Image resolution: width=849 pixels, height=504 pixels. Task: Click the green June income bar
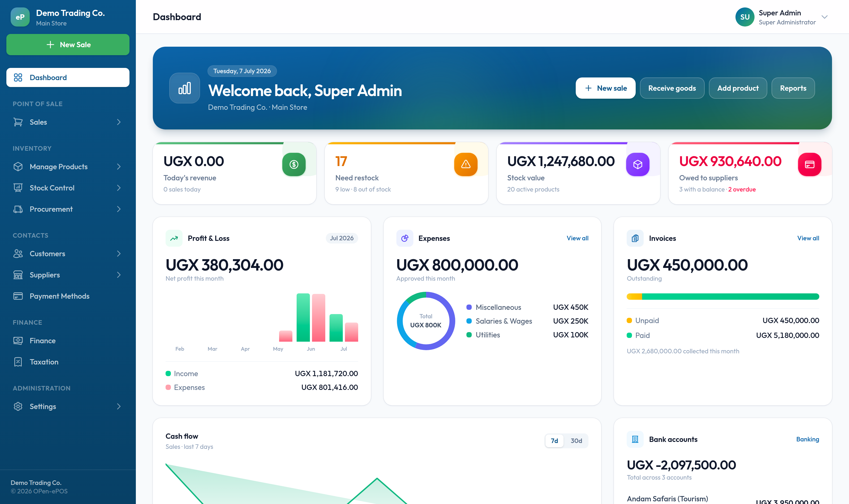coord(303,317)
